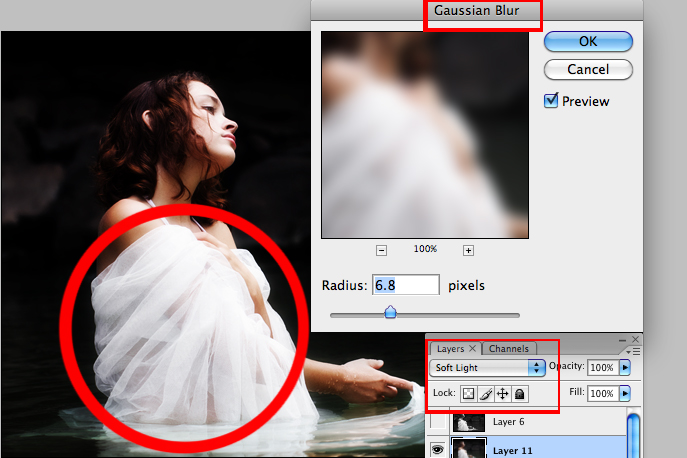This screenshot has width=687, height=458.
Task: Switch to the Channels tab
Action: 509,348
